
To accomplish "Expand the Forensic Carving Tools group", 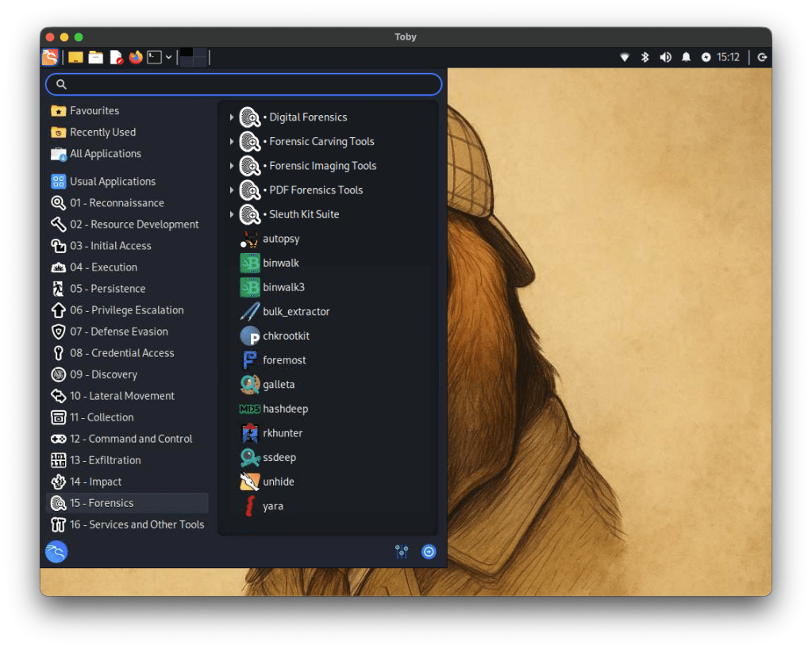I will point(232,142).
